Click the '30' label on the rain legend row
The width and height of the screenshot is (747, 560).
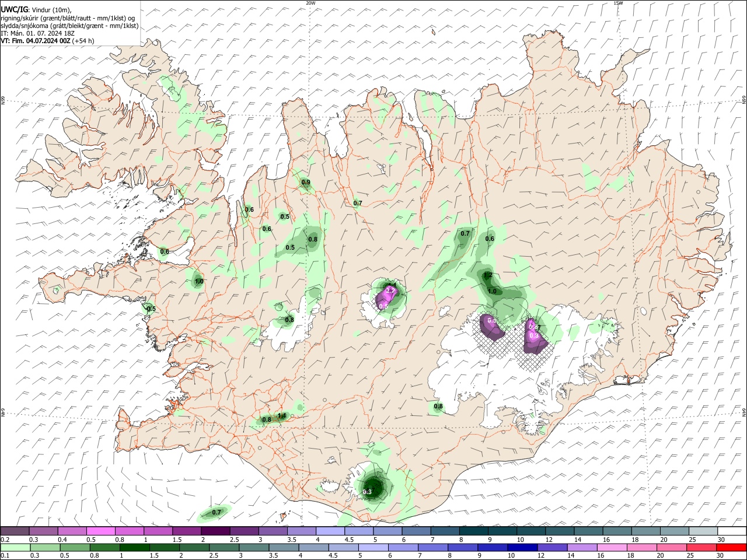coord(720,556)
